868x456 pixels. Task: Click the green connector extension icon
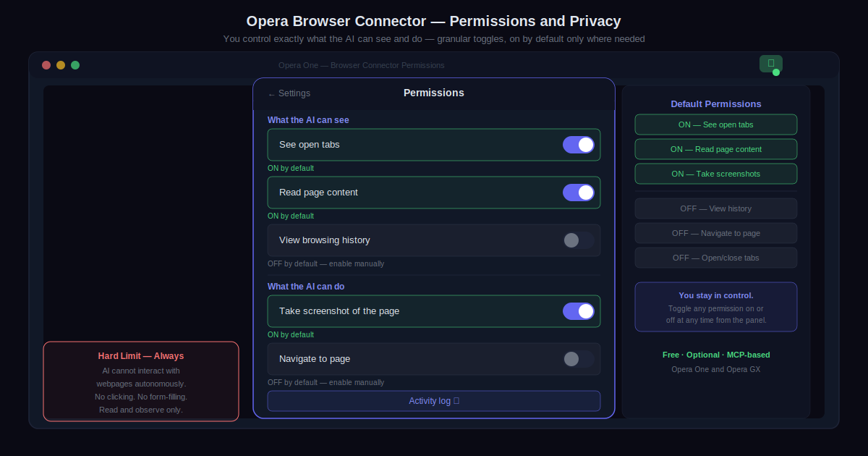pyautogui.click(x=770, y=64)
